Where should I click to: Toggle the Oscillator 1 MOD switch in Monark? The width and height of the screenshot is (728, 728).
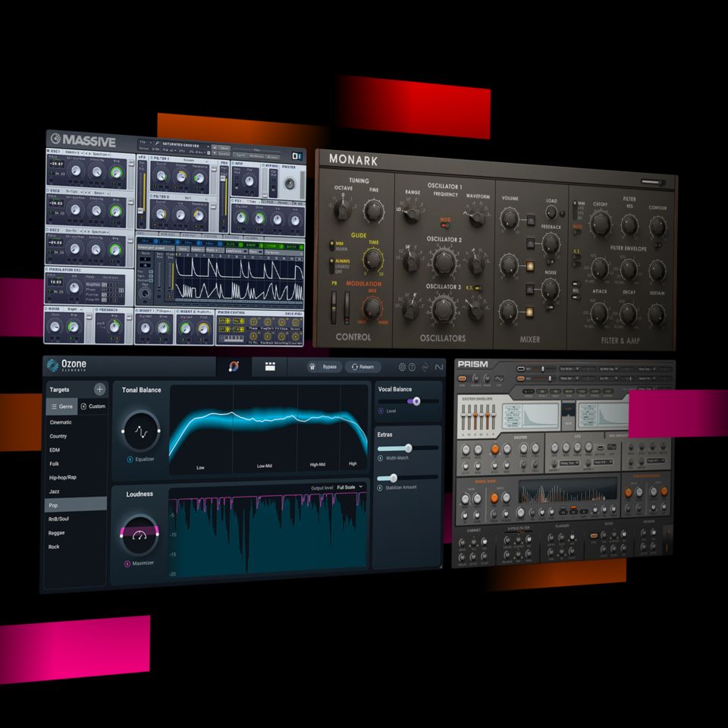coord(446,221)
